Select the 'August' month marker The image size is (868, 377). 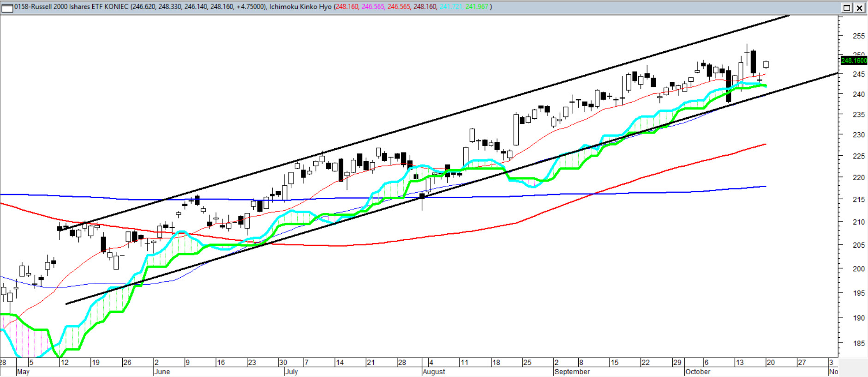click(x=434, y=371)
